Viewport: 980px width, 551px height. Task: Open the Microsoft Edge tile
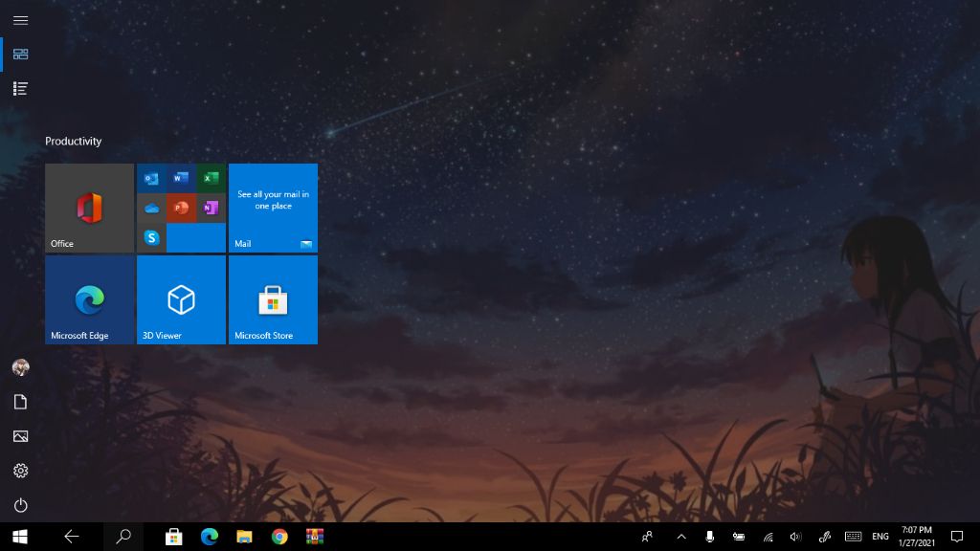(89, 299)
